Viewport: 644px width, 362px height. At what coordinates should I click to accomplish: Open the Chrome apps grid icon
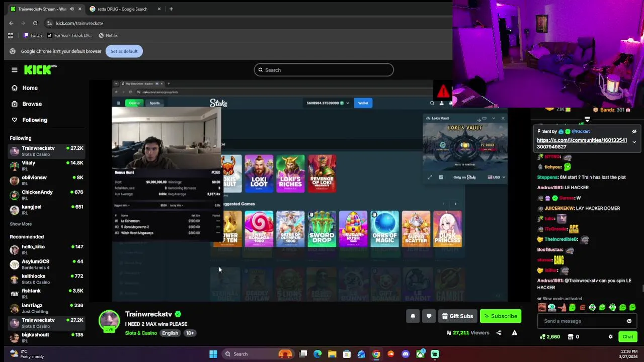[11, 36]
